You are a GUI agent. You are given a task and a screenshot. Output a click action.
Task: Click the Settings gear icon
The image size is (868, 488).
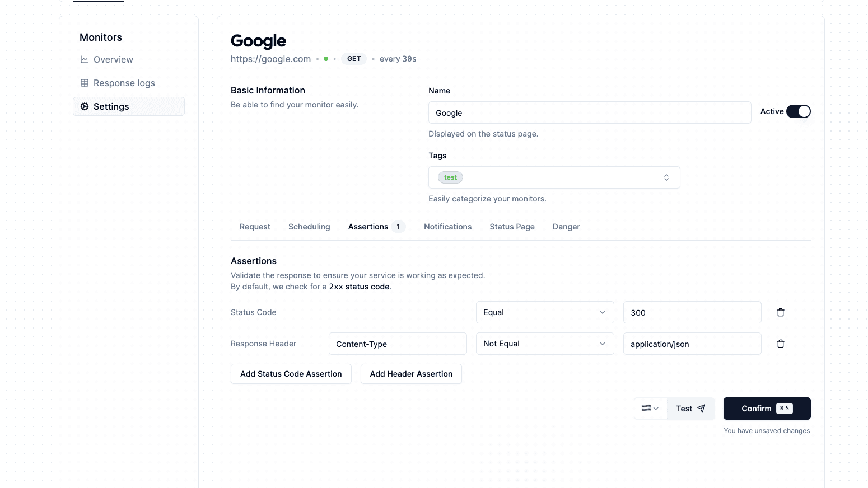pyautogui.click(x=84, y=106)
